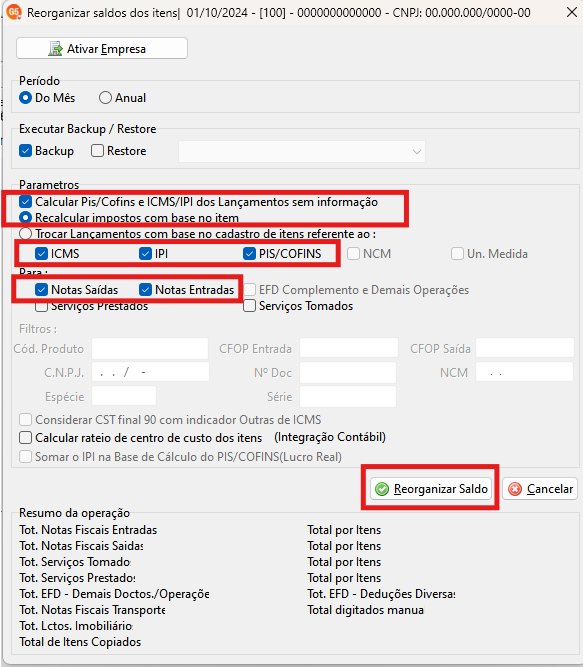Viewport: 583px width, 667px height.
Task: Click the green check Reorganizar Saldo button
Action: (x=430, y=488)
